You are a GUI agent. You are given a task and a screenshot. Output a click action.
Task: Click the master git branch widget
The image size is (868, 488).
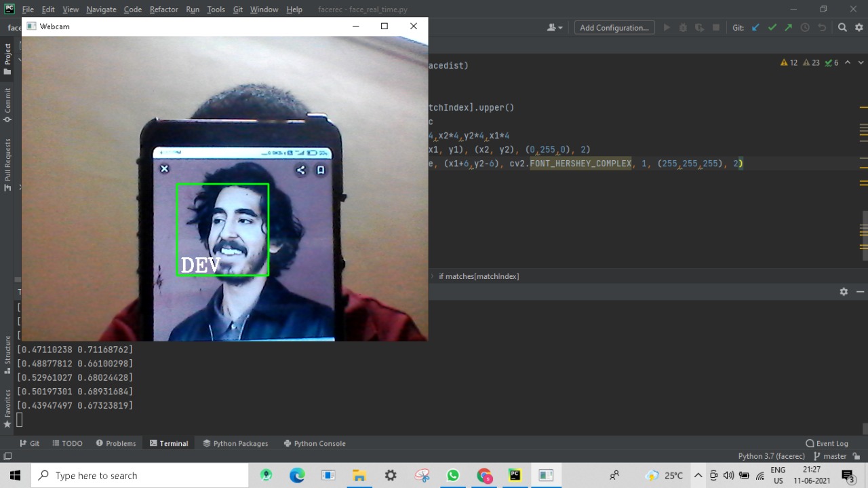830,456
